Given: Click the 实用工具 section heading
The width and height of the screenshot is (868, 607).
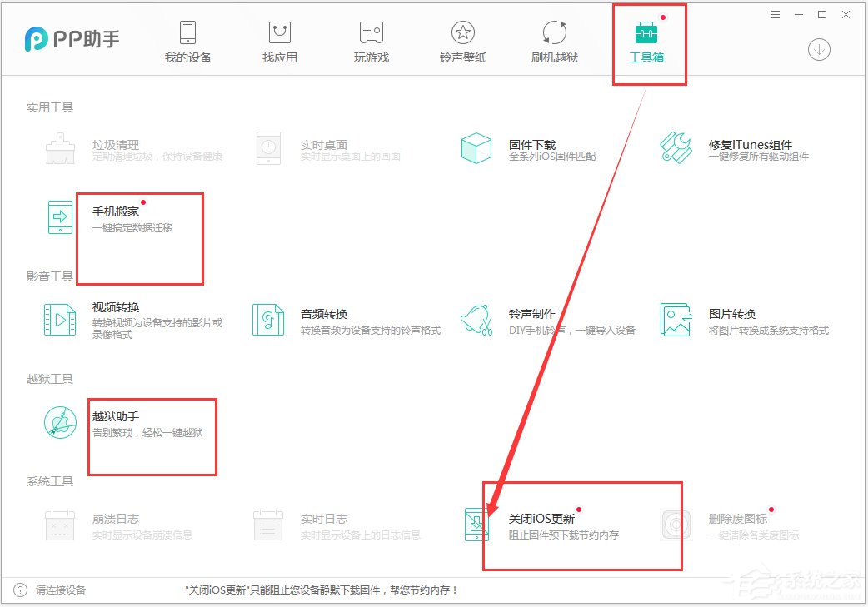Looking at the screenshot, I should tap(50, 107).
